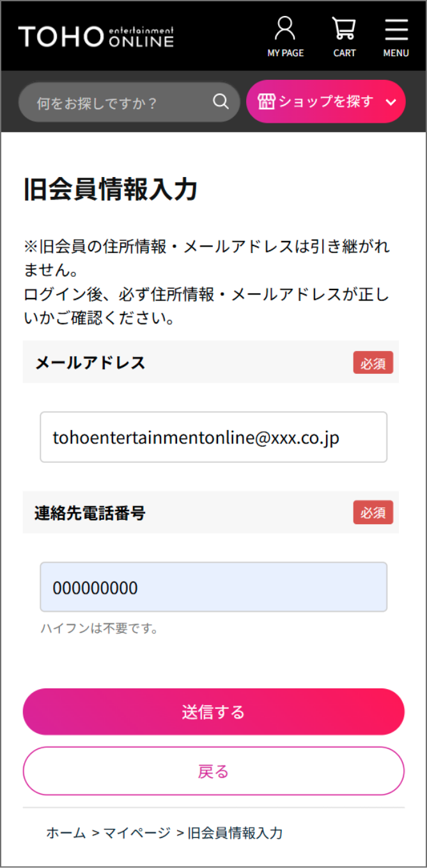This screenshot has width=427, height=868.
Task: Open マイページ breadcrumb link
Action: click(137, 833)
